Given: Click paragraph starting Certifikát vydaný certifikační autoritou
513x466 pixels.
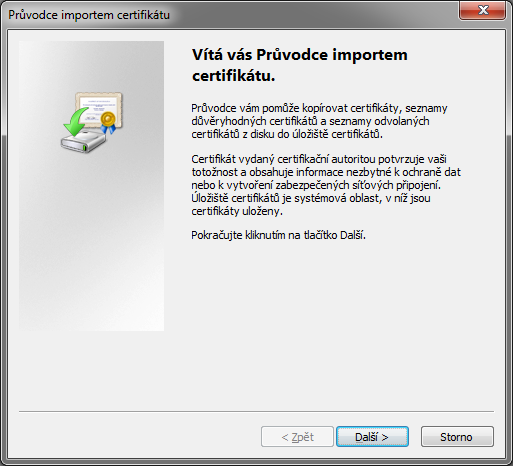Looking at the screenshot, I should [326, 185].
